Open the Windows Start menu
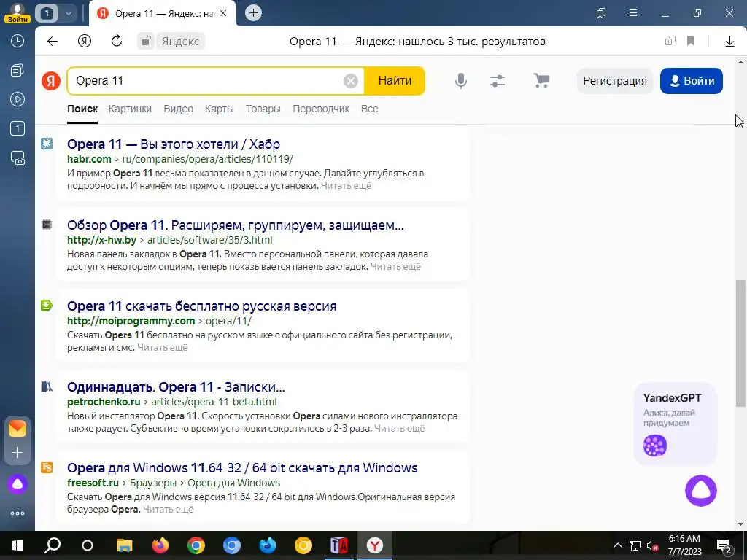The image size is (747, 560). pos(18,545)
